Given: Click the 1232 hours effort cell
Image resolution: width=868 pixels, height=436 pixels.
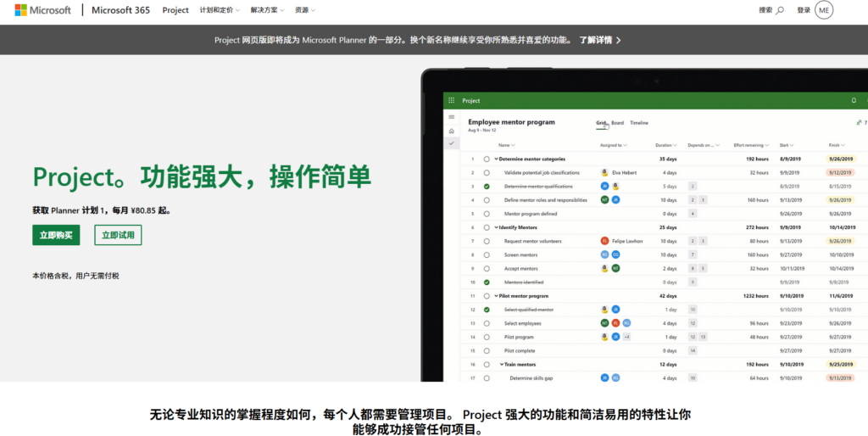Looking at the screenshot, I should pos(755,296).
